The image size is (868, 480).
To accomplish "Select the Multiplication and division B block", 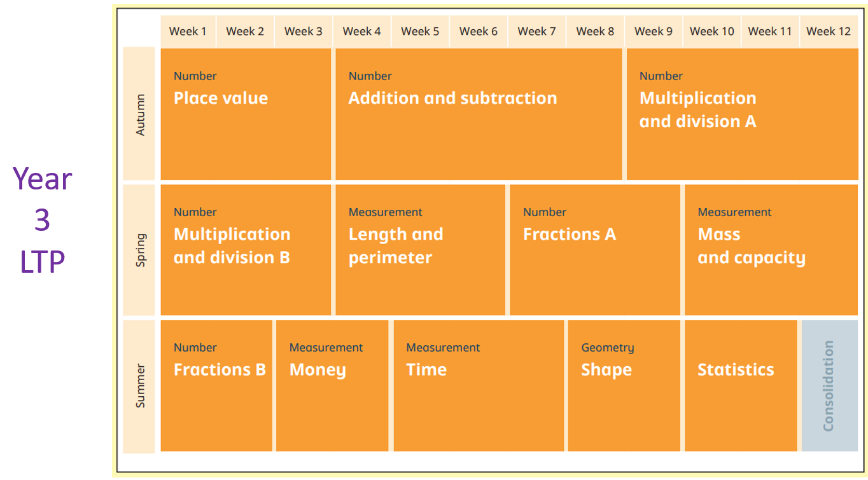I will point(246,250).
